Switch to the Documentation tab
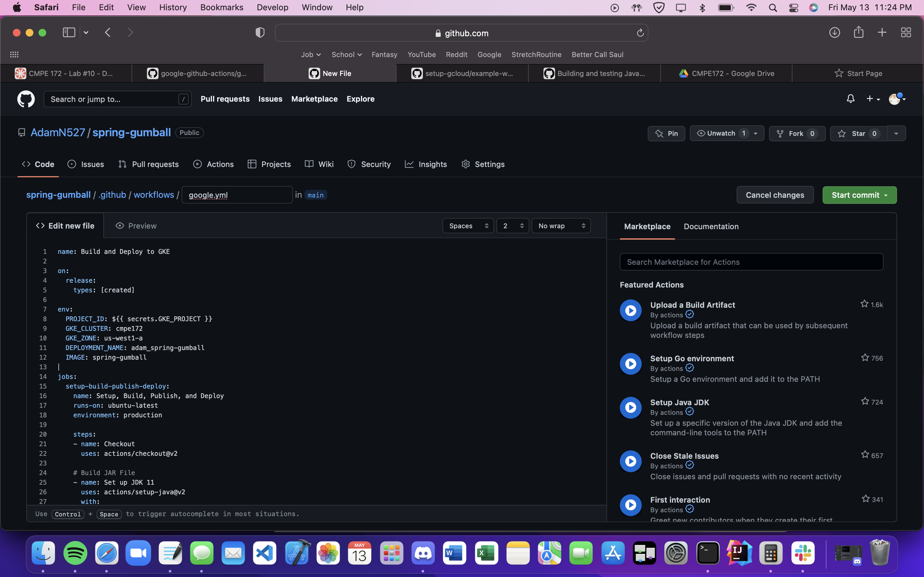This screenshot has height=577, width=924. (x=711, y=227)
